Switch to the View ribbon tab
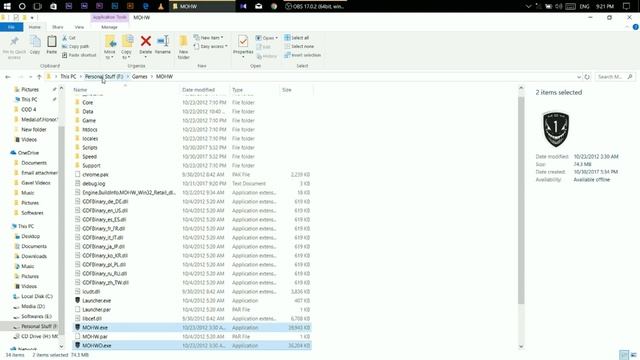Viewport: 640px width, 360px height. tap(79, 27)
